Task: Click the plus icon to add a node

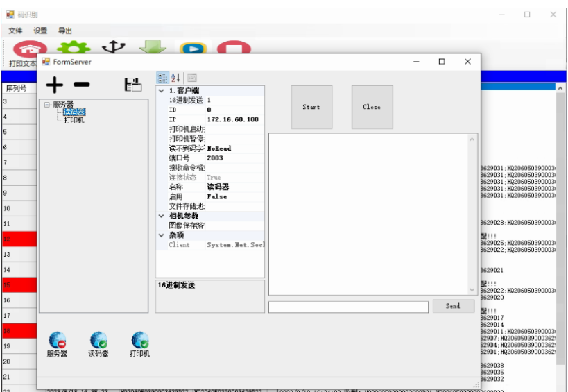Action: 55,85
